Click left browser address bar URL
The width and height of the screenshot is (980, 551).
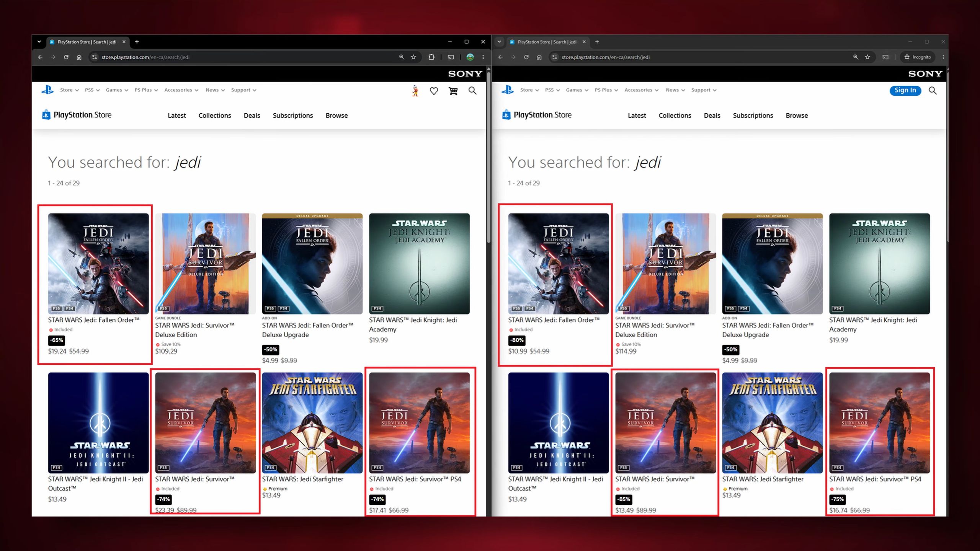point(145,57)
